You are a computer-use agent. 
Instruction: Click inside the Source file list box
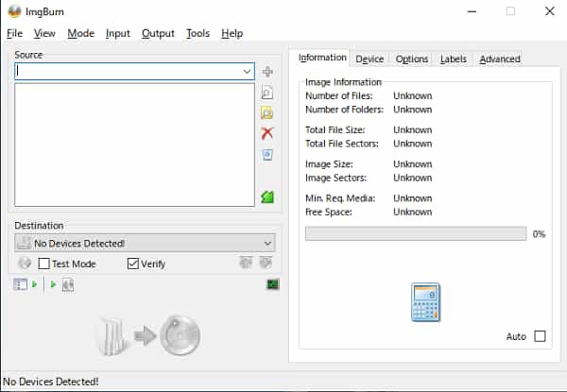(x=134, y=145)
